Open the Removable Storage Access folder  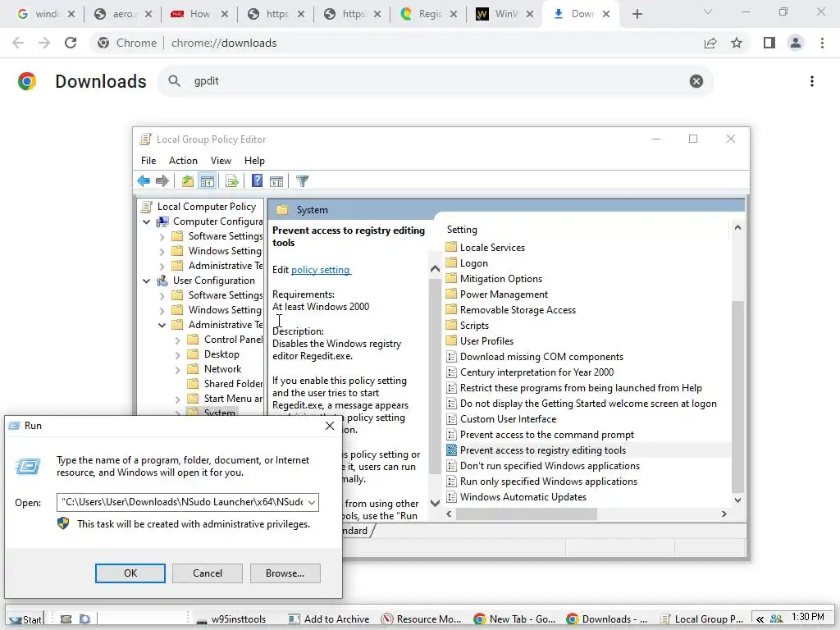pos(518,310)
